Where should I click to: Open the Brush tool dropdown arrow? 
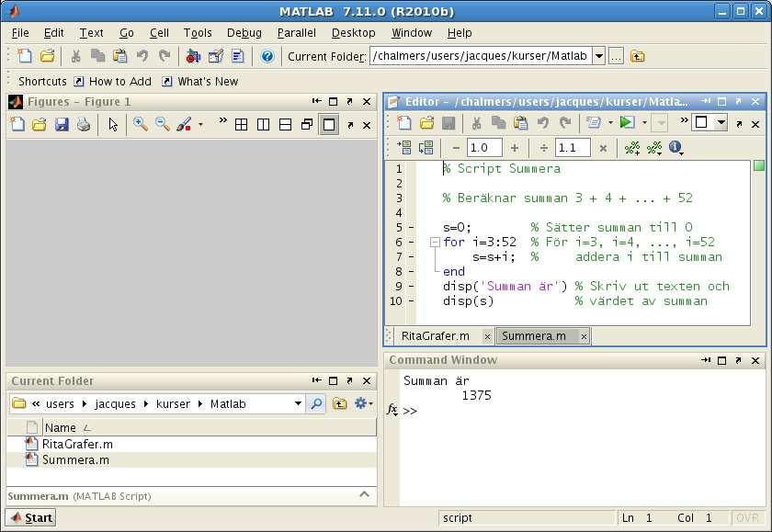coord(200,125)
